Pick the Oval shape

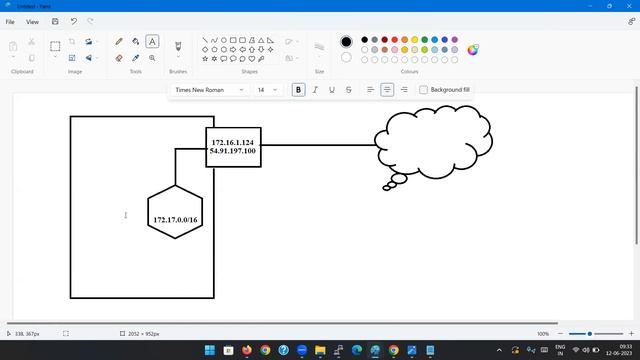point(224,40)
